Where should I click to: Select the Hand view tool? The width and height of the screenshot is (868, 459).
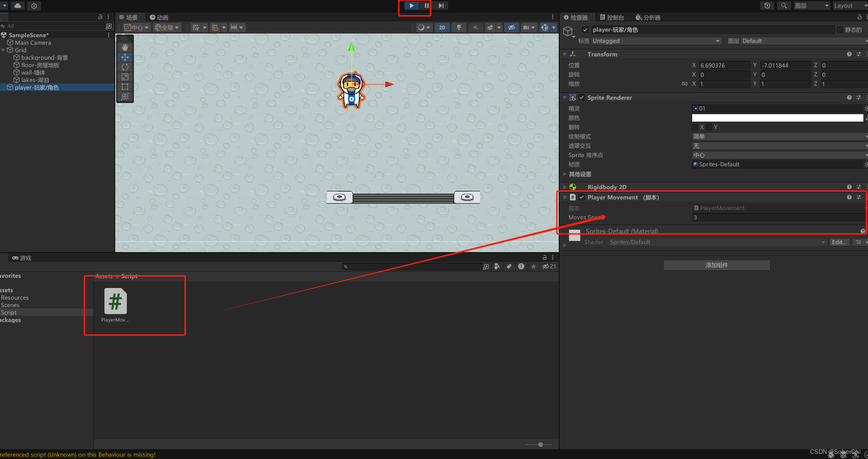pyautogui.click(x=125, y=48)
